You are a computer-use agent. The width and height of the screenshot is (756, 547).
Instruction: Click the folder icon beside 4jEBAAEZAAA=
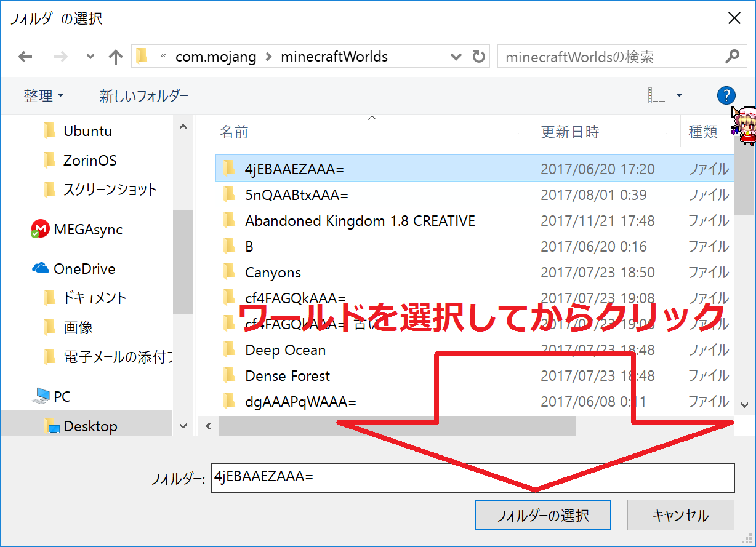coord(229,168)
